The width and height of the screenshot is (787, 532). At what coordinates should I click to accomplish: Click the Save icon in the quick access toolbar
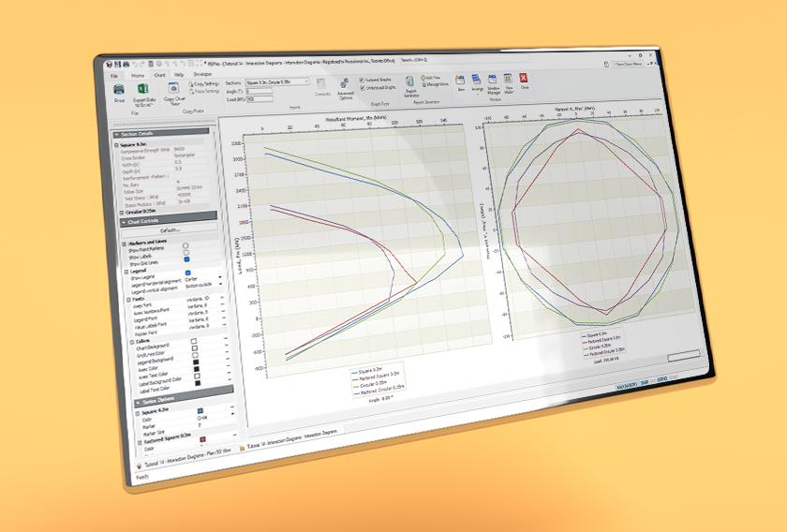click(x=117, y=65)
